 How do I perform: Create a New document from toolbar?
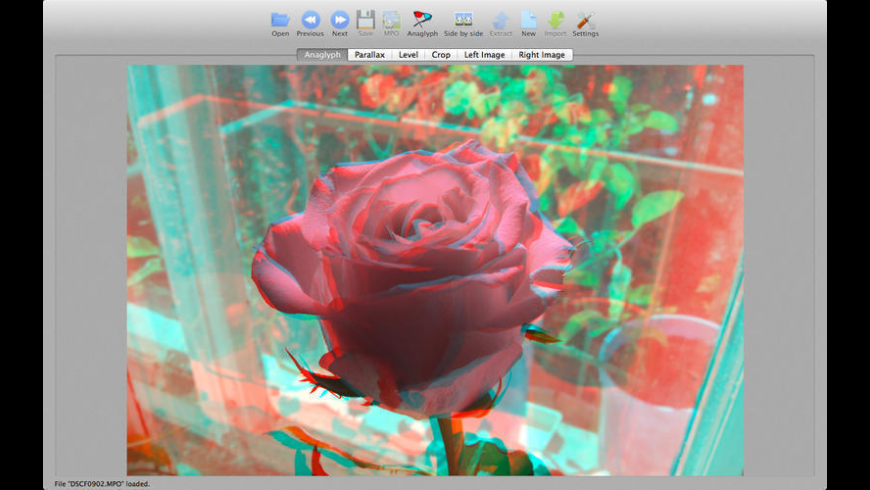[x=528, y=20]
